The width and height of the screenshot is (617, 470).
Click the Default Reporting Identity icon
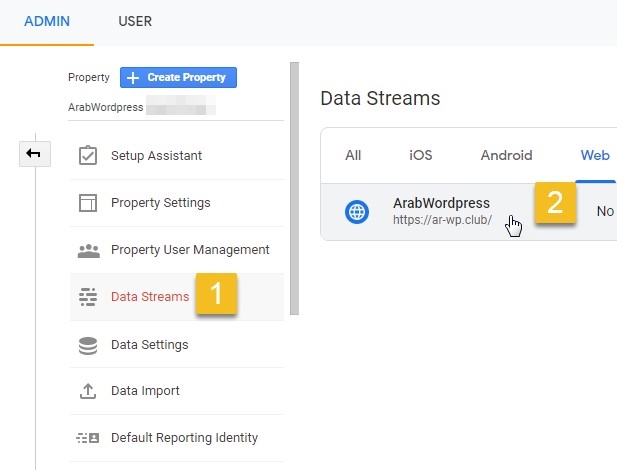[x=88, y=438]
